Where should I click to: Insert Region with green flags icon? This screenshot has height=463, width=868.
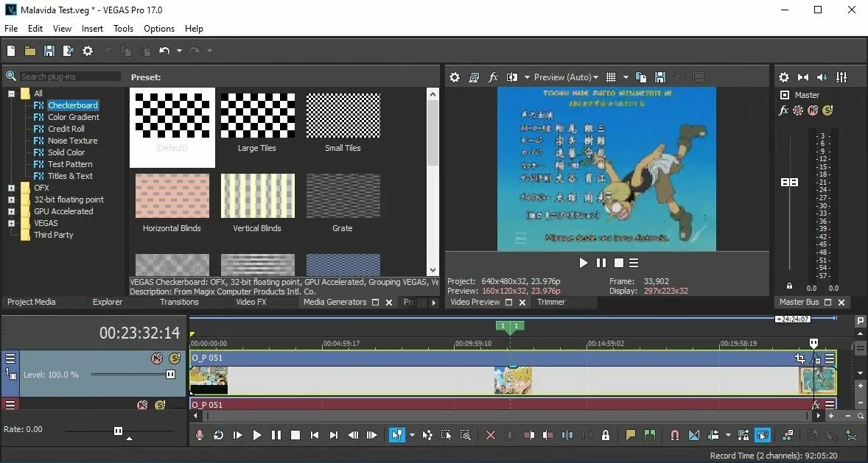[650, 435]
